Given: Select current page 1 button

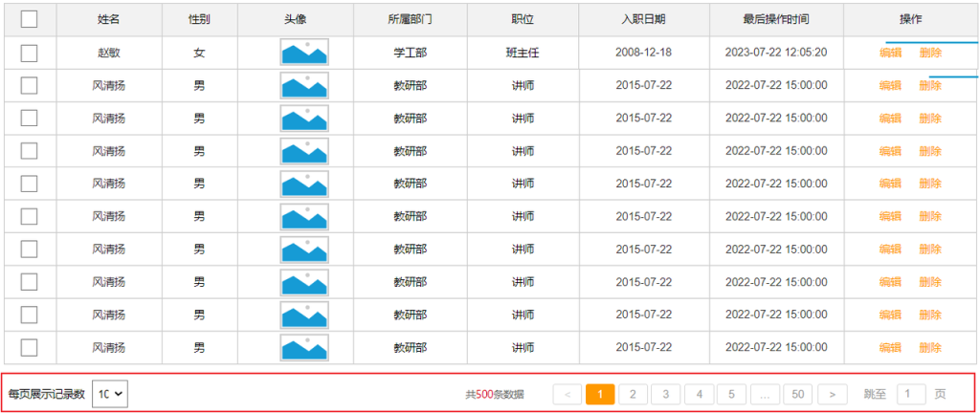Looking at the screenshot, I should click(x=599, y=394).
